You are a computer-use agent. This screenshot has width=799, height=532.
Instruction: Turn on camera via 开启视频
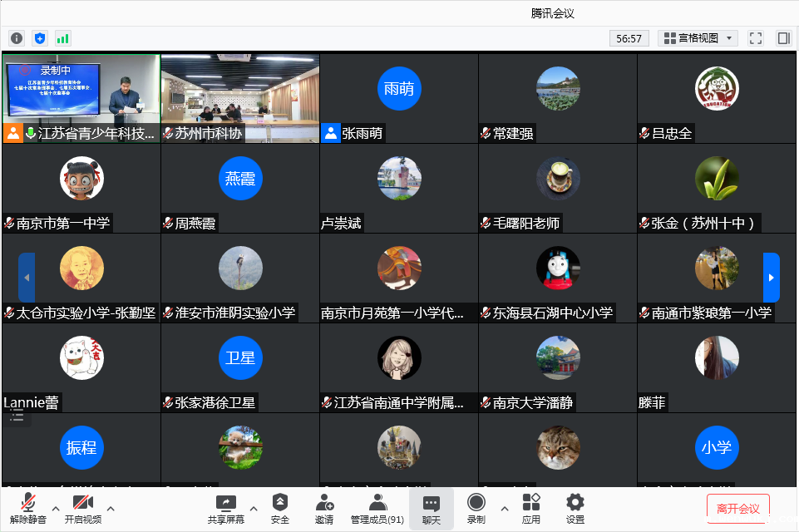[83, 507]
